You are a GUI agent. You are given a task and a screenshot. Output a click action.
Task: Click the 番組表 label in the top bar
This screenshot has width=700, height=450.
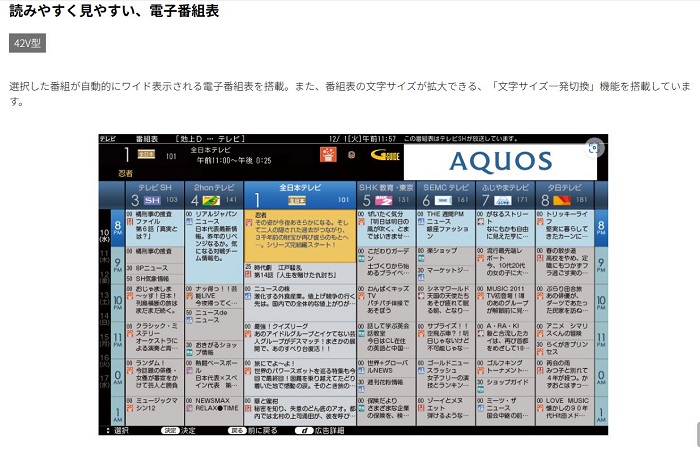(146, 138)
